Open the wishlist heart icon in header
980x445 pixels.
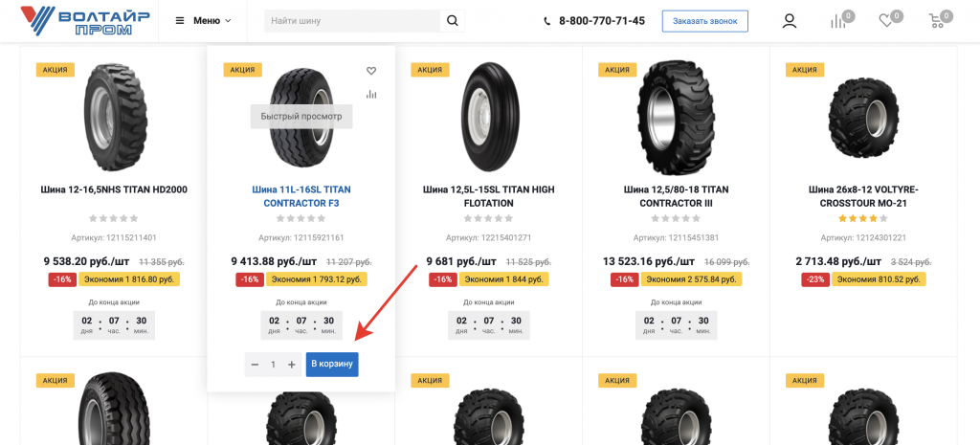pos(886,21)
